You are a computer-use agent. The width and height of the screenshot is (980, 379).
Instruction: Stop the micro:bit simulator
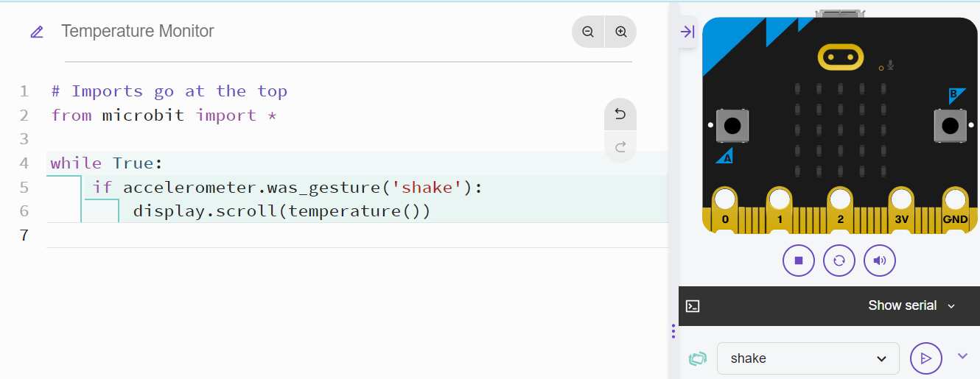tap(798, 261)
